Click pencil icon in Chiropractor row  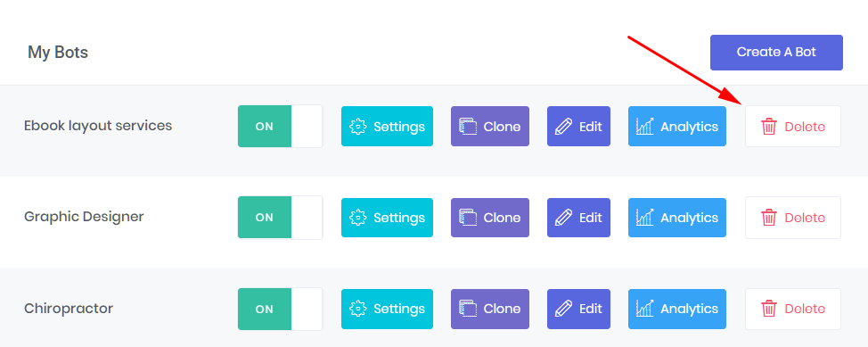[563, 309]
